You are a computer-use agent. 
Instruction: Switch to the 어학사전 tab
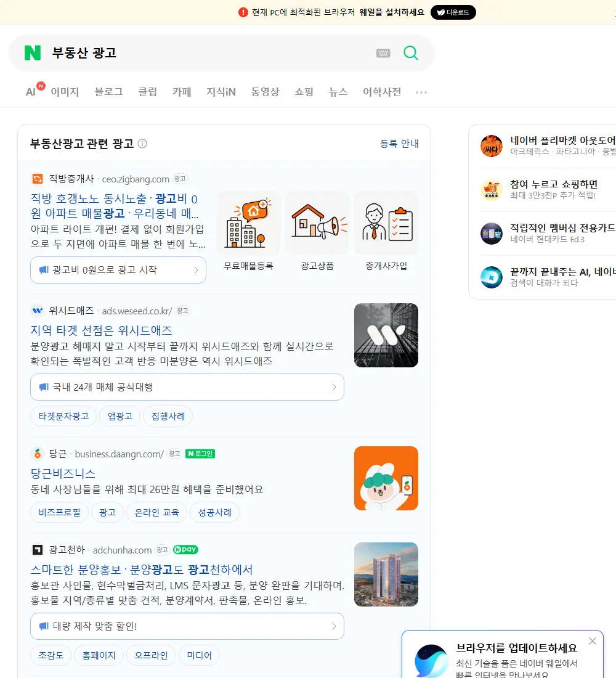click(382, 92)
